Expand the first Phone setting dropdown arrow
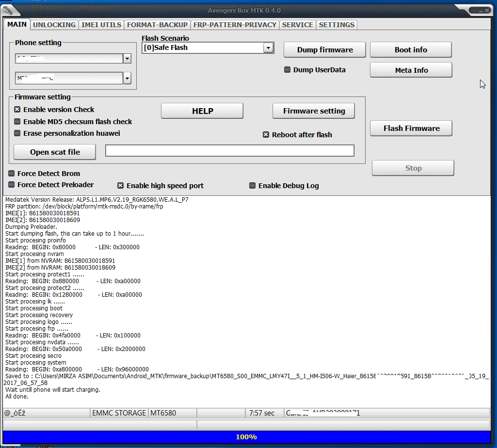This screenshot has width=497, height=448. click(127, 58)
